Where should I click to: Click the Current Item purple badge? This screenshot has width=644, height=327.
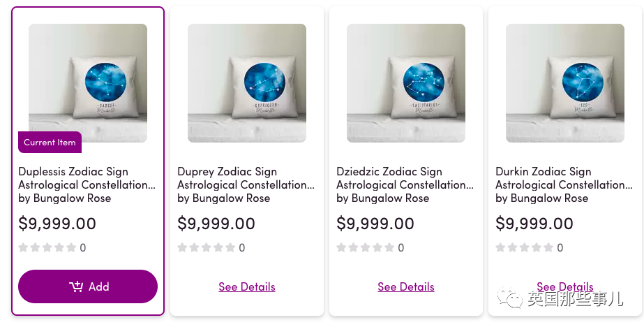(x=50, y=142)
